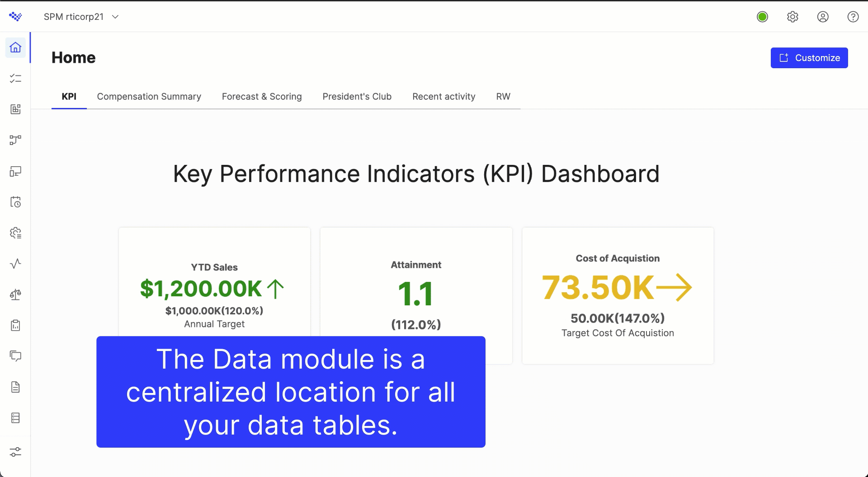
Task: Click the balance scales sidebar icon
Action: coord(15,294)
